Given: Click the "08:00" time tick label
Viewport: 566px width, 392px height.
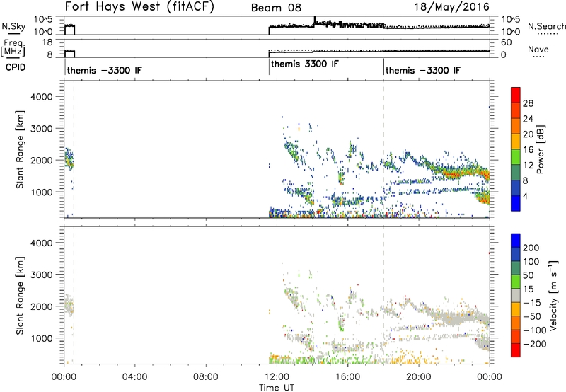Looking at the screenshot, I should pos(206,377).
